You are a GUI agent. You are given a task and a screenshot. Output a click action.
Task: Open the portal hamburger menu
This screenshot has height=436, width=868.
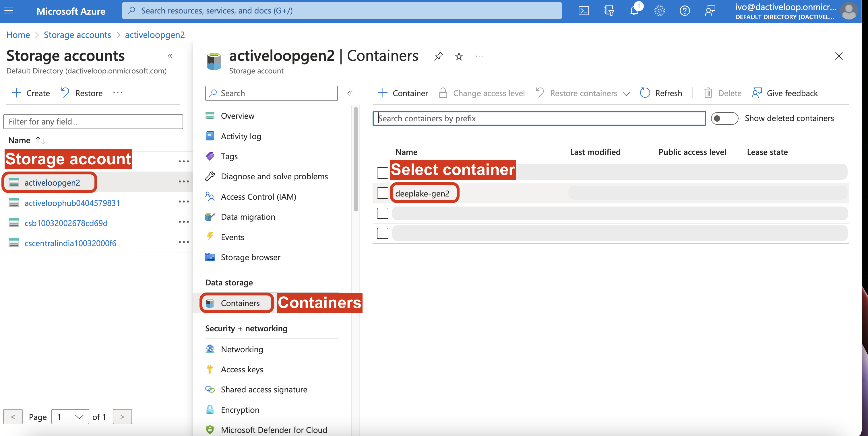pyautogui.click(x=9, y=11)
